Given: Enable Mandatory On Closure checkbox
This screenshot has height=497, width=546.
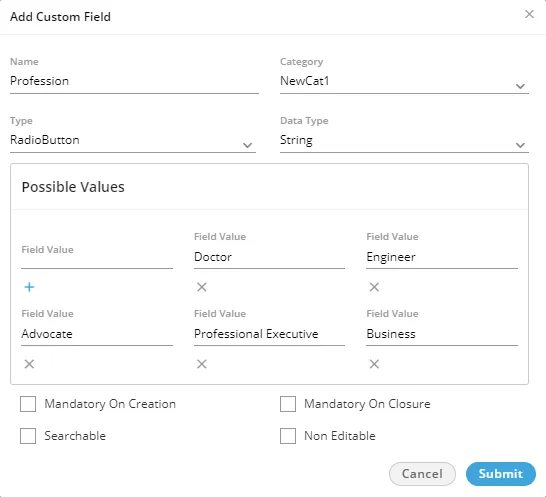Looking at the screenshot, I should coord(288,404).
